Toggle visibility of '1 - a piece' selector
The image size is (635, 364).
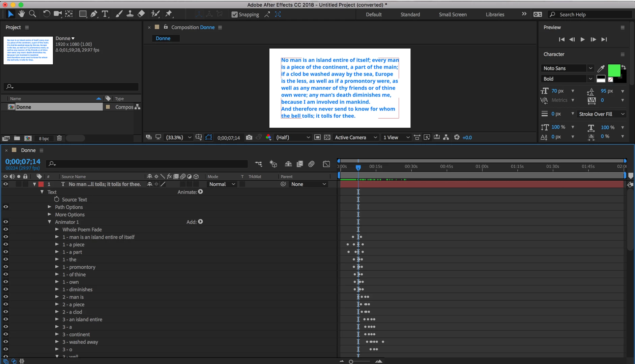5,244
